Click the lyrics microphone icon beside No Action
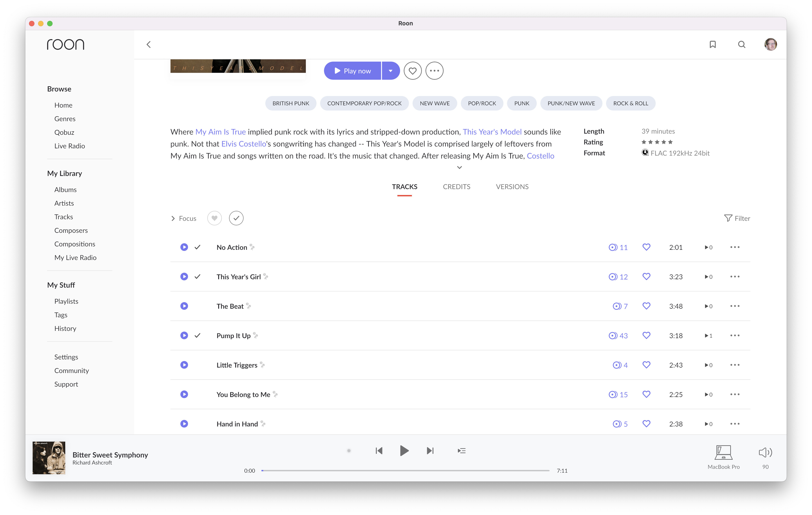 point(252,247)
